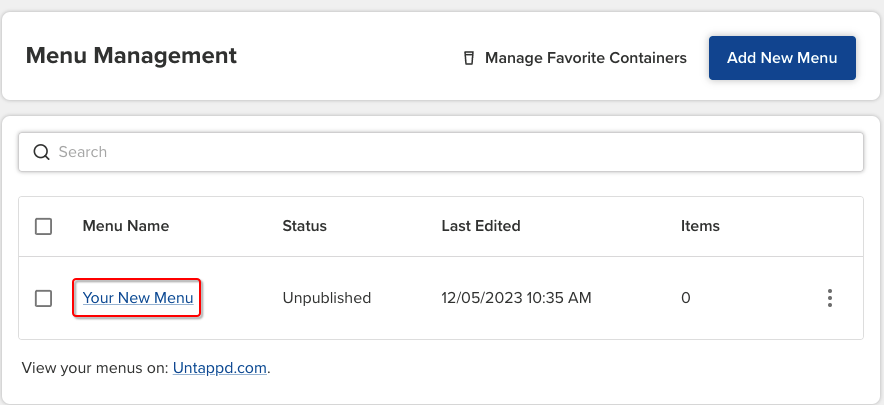Click the 'View your menus on:' text
The width and height of the screenshot is (884, 405).
95,368
